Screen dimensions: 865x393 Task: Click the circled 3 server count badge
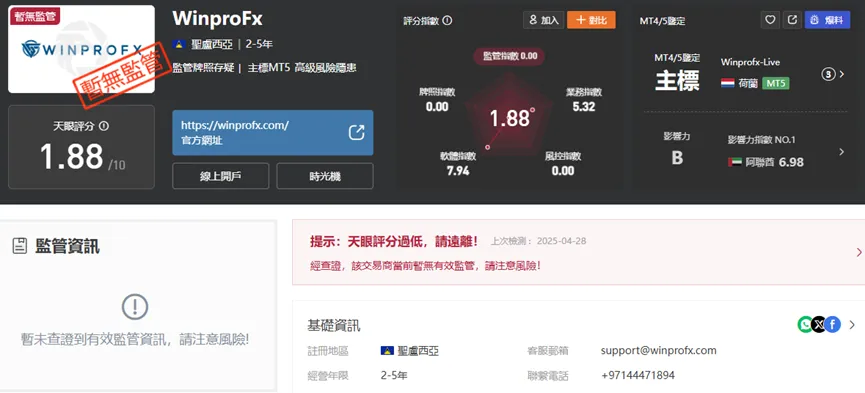click(828, 74)
